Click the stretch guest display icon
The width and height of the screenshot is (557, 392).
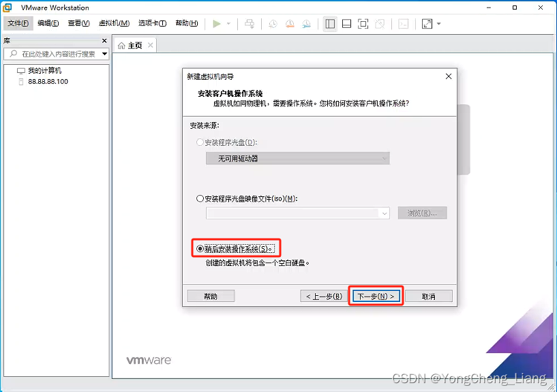pyautogui.click(x=427, y=24)
